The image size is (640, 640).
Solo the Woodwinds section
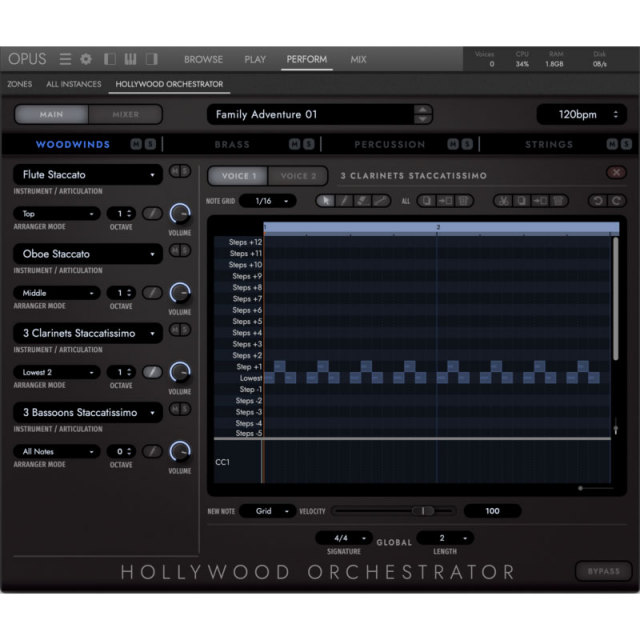(150, 144)
